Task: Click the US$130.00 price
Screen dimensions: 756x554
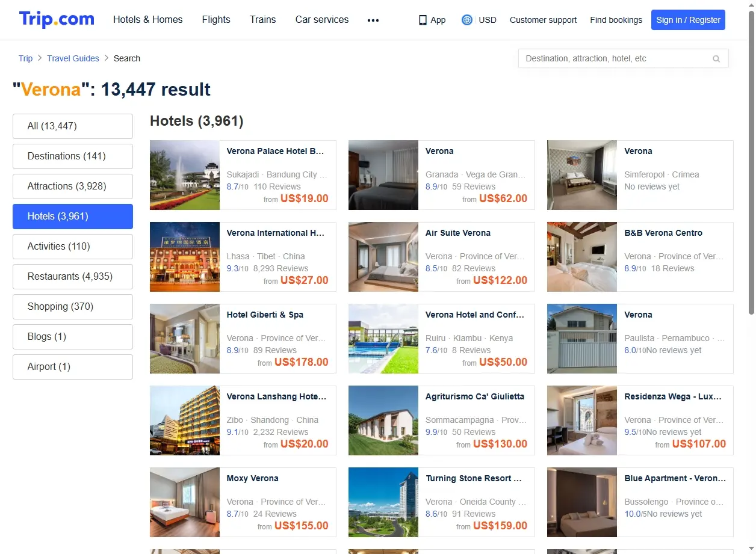Action: coord(500,444)
